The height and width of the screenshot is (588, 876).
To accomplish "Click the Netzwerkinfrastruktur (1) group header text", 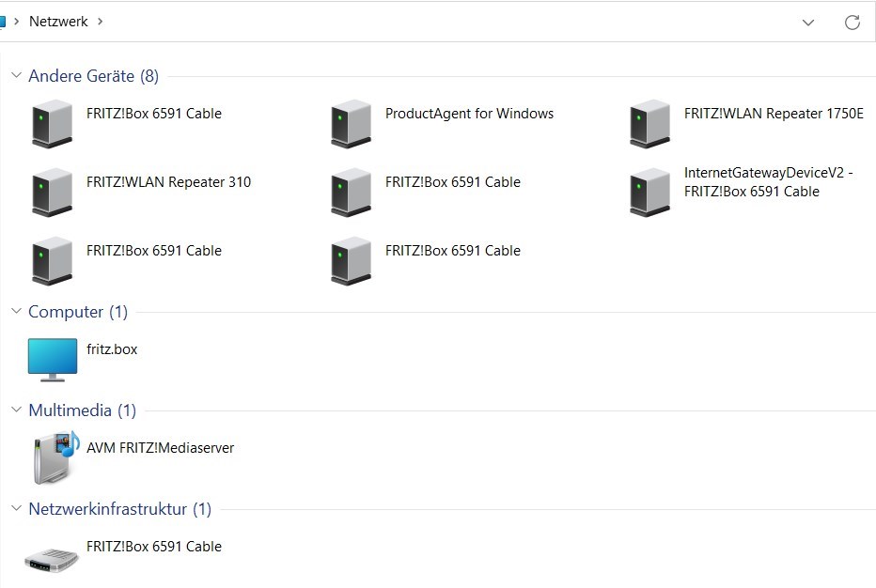I will pyautogui.click(x=120, y=509).
